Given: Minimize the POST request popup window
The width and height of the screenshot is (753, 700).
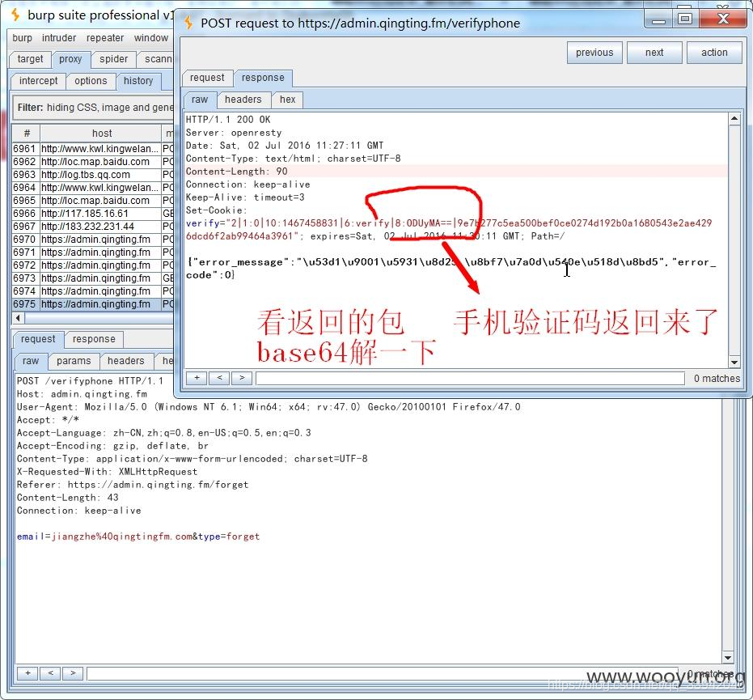Looking at the screenshot, I should point(658,19).
